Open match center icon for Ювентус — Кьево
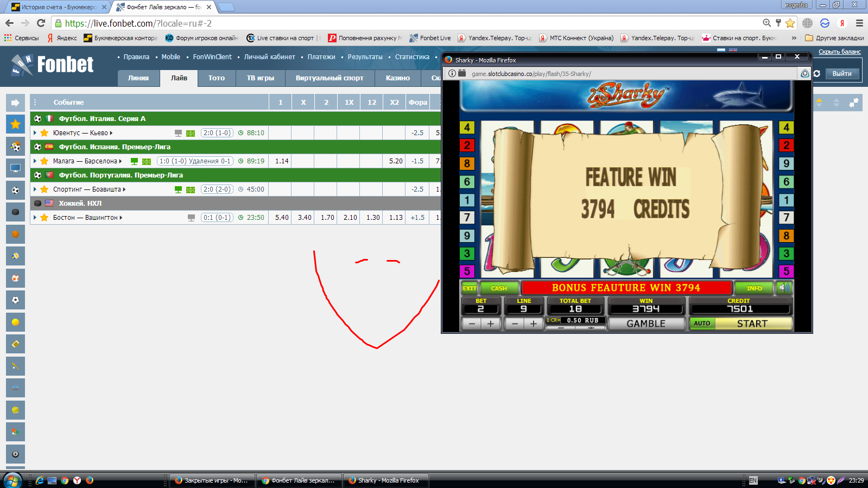Screen dimensions: 868x488 (191, 133)
